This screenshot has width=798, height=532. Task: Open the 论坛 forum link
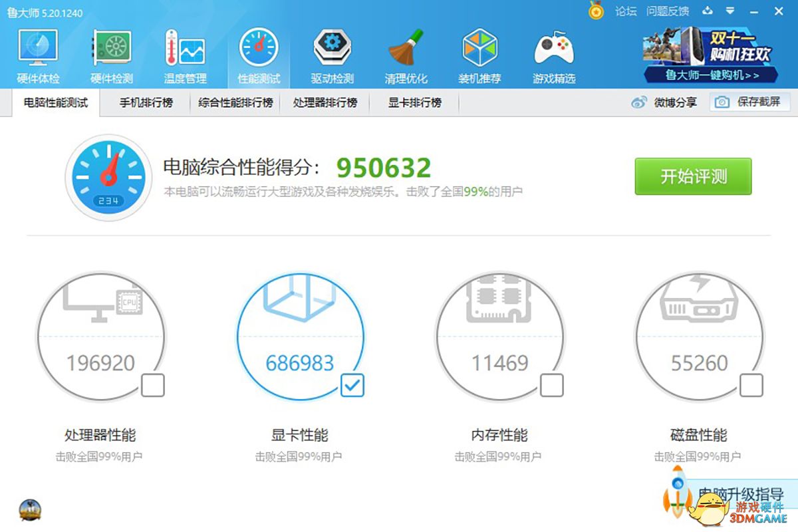[x=626, y=11]
